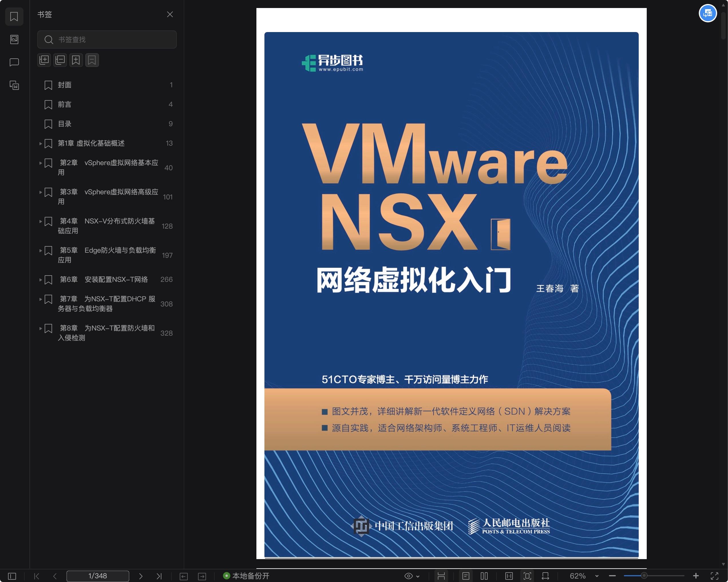Zoom out with the minus button
728x582 pixels.
pyautogui.click(x=612, y=576)
